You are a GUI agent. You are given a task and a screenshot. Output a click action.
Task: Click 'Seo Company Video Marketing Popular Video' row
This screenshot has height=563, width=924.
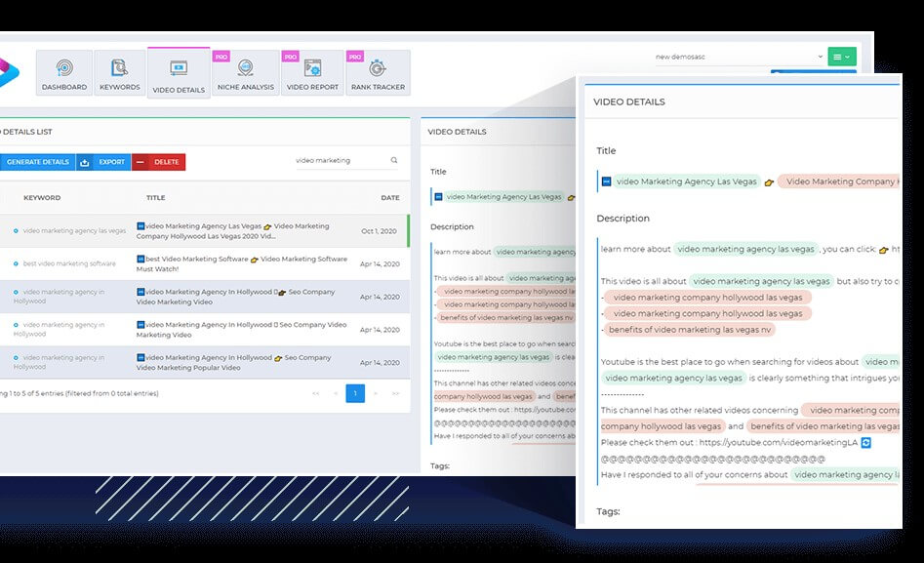click(x=236, y=363)
